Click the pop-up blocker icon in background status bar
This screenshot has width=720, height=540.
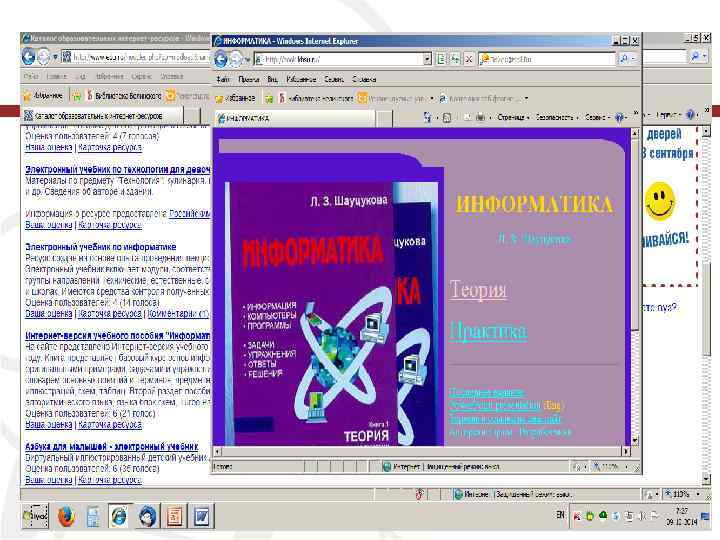click(x=419, y=495)
